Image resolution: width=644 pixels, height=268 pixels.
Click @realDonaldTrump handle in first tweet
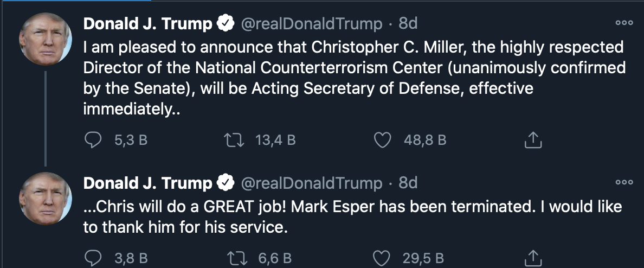(311, 23)
